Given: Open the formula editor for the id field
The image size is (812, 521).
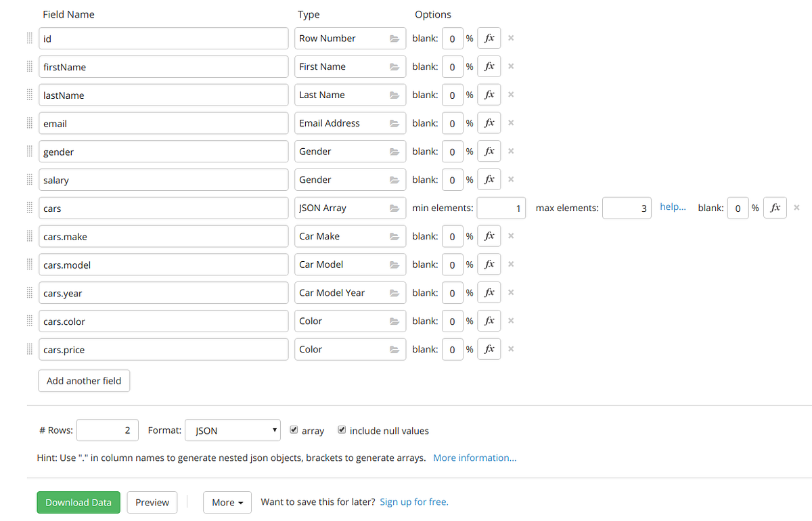Looking at the screenshot, I should point(489,39).
